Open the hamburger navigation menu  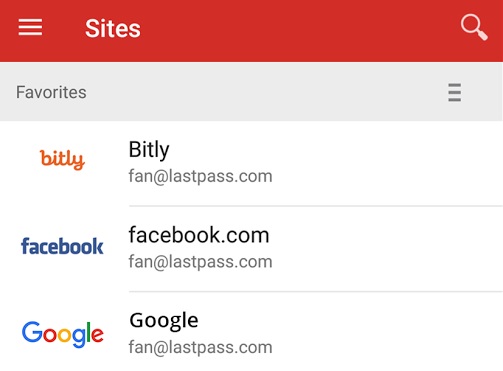click(x=30, y=27)
